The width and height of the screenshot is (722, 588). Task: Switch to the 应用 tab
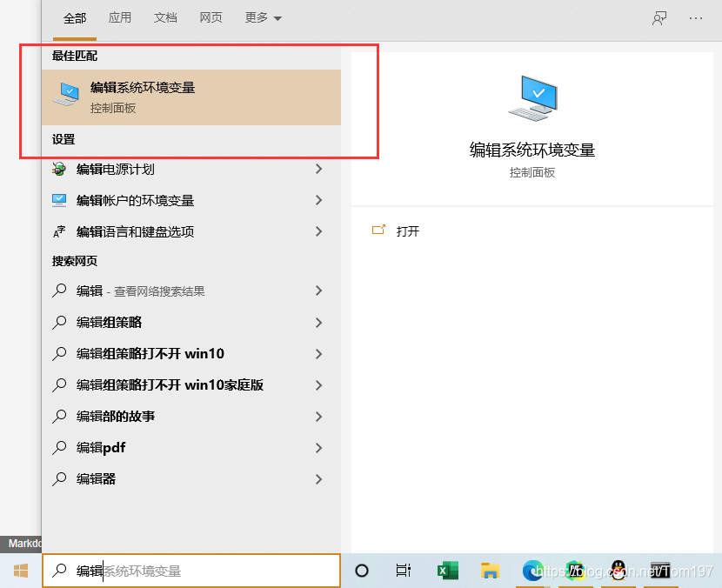tap(120, 18)
